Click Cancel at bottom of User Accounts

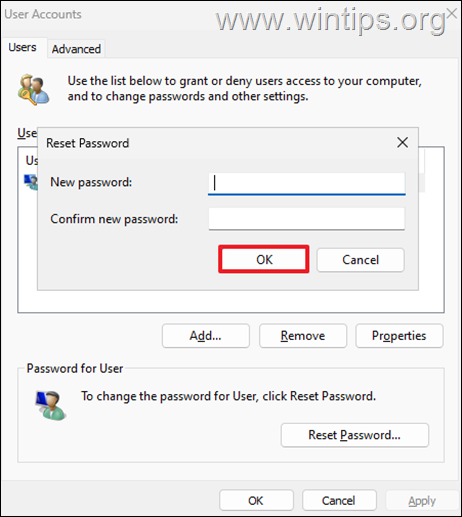pyautogui.click(x=339, y=500)
